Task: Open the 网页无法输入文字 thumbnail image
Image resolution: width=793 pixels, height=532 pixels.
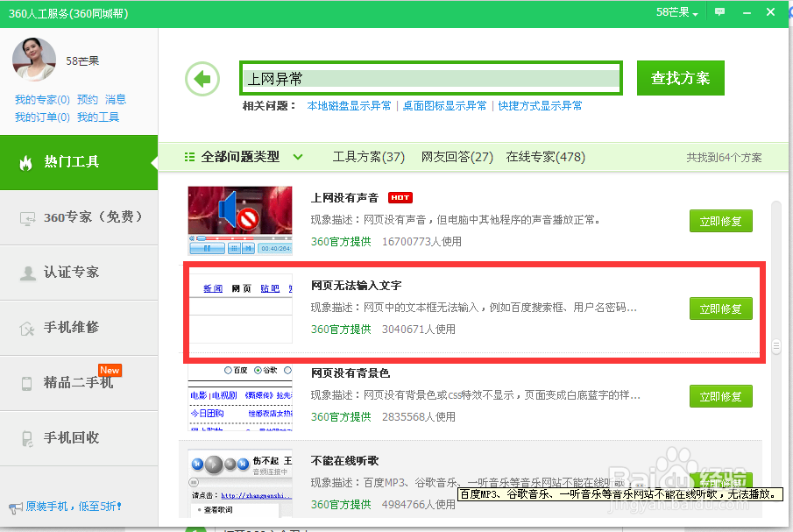Action: click(x=240, y=309)
